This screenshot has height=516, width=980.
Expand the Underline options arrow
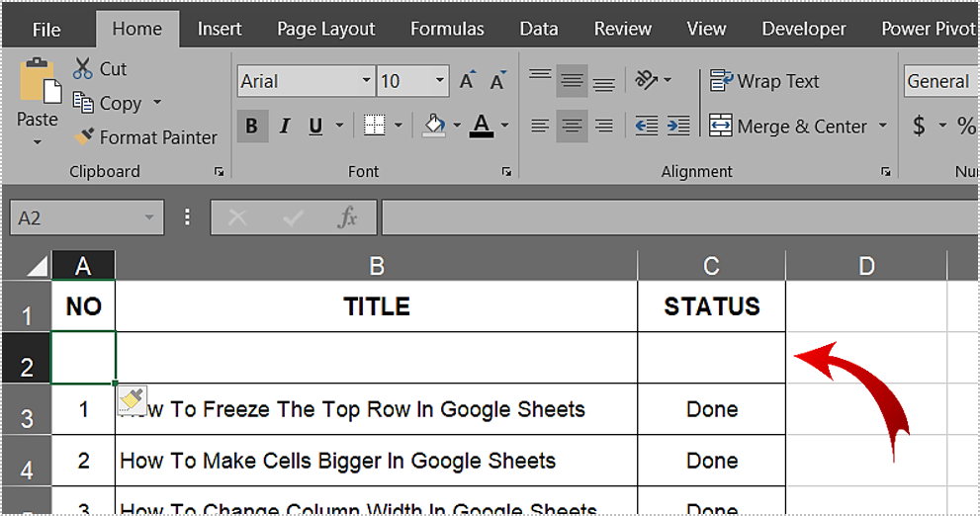click(x=339, y=126)
